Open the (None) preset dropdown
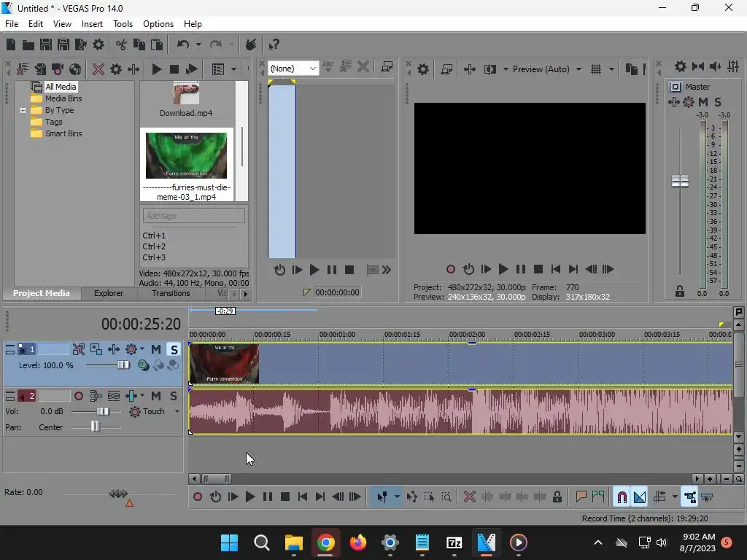This screenshot has width=747, height=560. pos(293,69)
